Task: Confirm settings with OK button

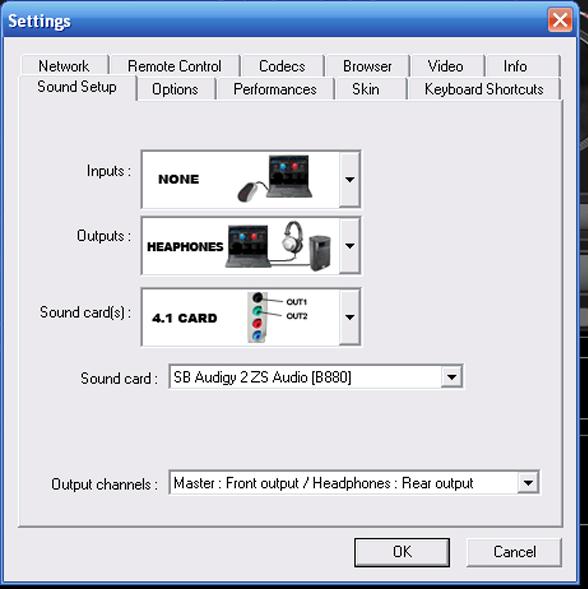Action: pyautogui.click(x=402, y=552)
